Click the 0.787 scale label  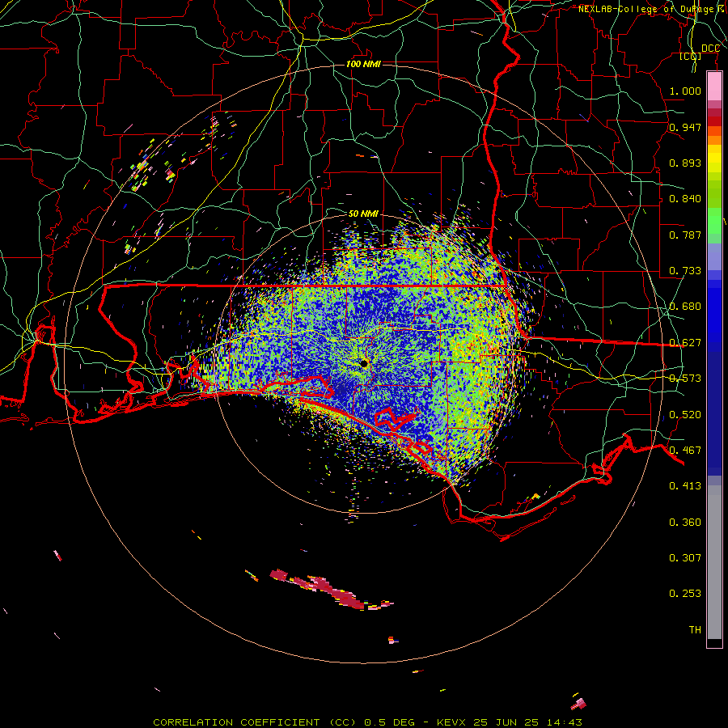685,235
